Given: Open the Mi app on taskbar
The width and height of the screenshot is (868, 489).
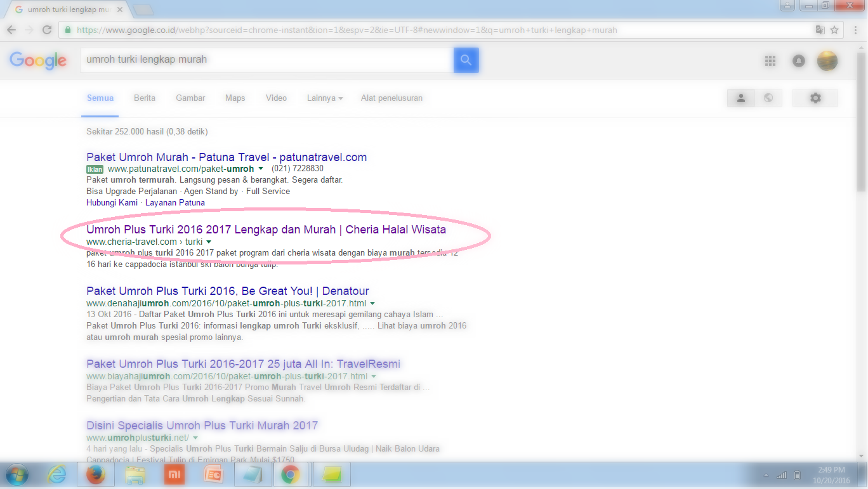Looking at the screenshot, I should pos(174,474).
